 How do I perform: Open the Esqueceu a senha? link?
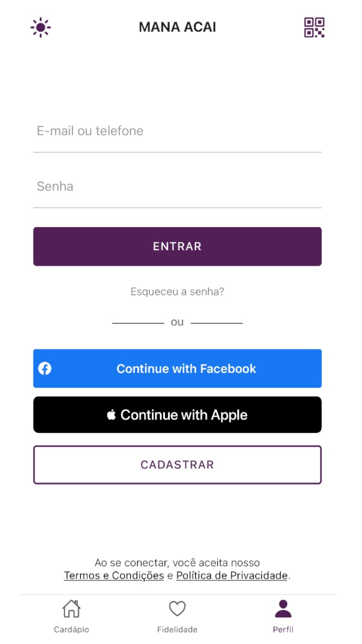[177, 292]
